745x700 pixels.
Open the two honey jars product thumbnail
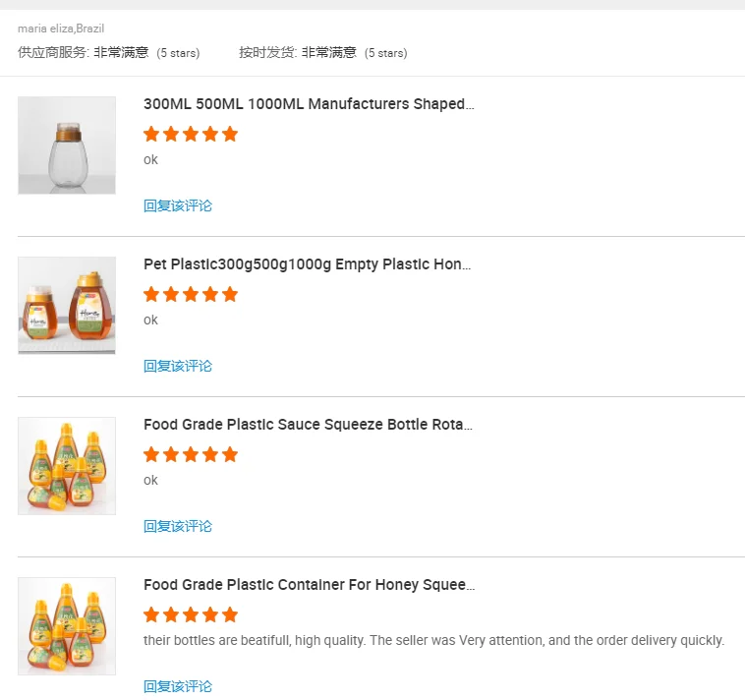coord(67,306)
